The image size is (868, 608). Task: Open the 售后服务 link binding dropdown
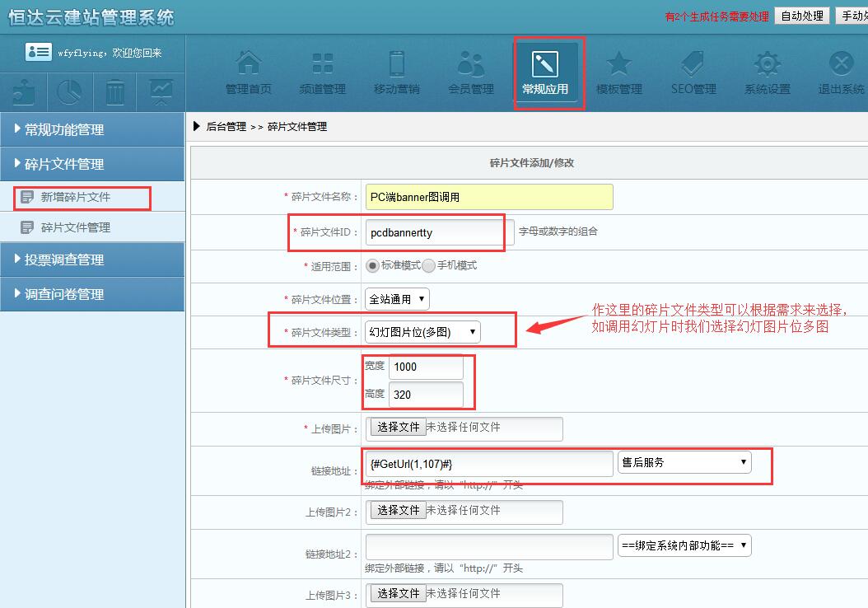[x=684, y=462]
